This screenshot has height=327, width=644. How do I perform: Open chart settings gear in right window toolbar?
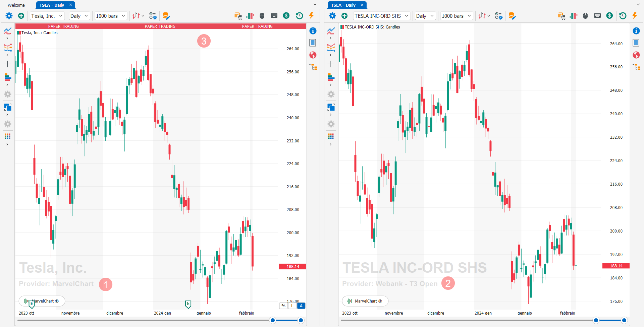(332, 16)
